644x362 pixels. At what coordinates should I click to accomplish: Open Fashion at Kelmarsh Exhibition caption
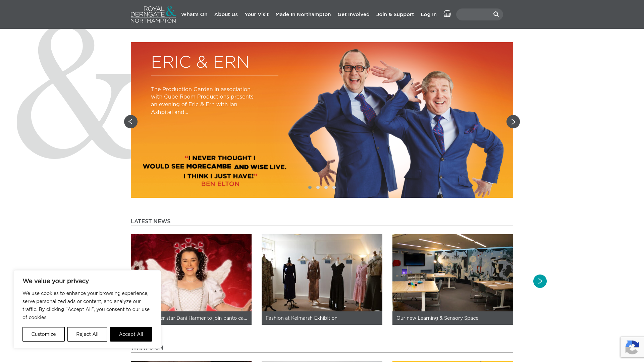(322, 318)
